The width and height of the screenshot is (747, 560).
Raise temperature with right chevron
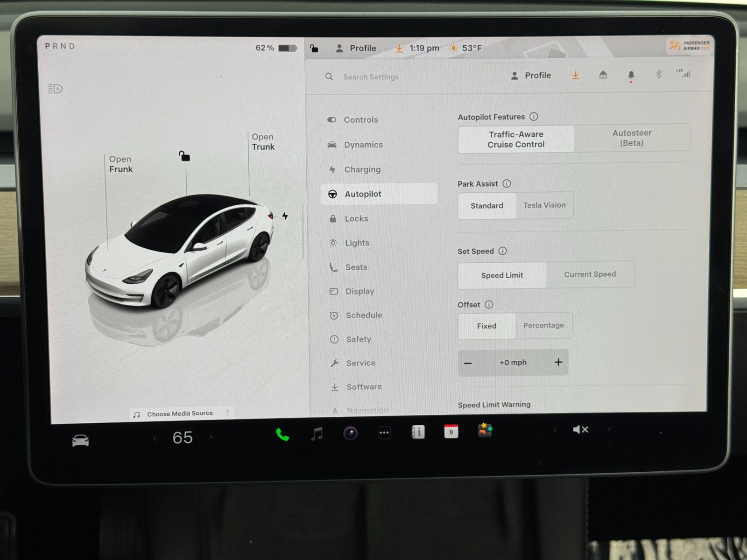[x=211, y=437]
